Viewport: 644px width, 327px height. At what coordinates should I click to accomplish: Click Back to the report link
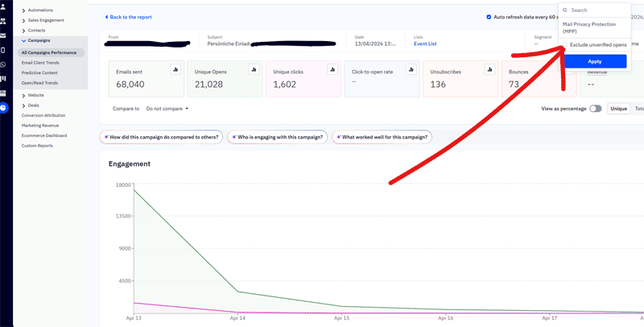(130, 17)
